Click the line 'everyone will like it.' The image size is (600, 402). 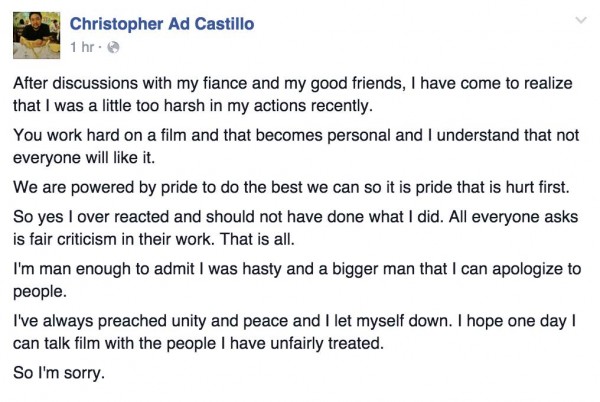tap(84, 158)
